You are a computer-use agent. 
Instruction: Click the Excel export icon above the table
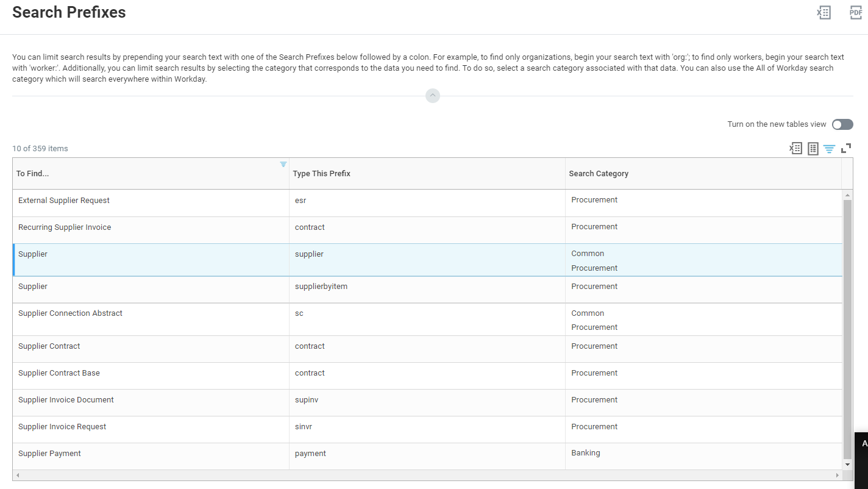pos(795,148)
